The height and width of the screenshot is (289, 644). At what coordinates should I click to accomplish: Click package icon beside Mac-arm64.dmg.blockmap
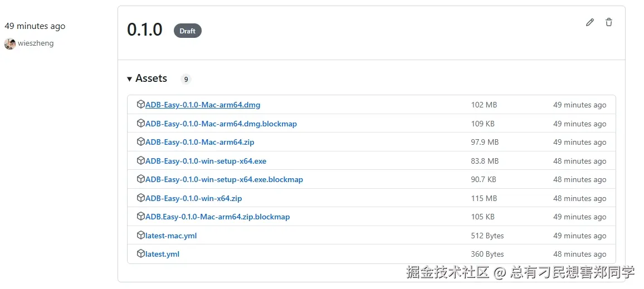point(141,123)
